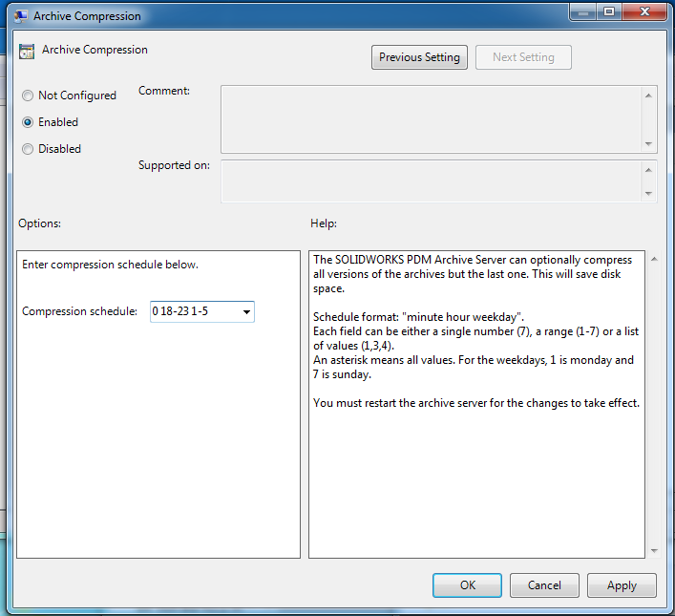Click the Help panel scroll down arrow

653,550
